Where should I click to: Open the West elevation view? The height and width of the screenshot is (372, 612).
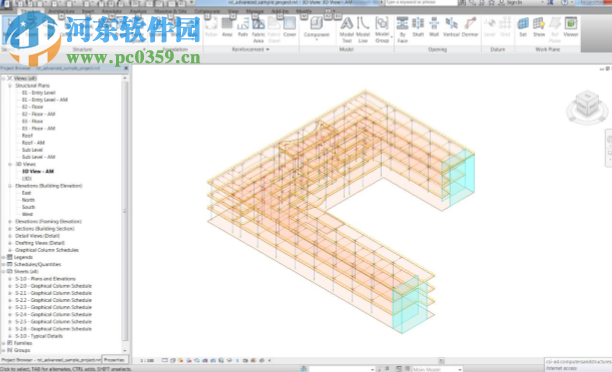(x=27, y=214)
